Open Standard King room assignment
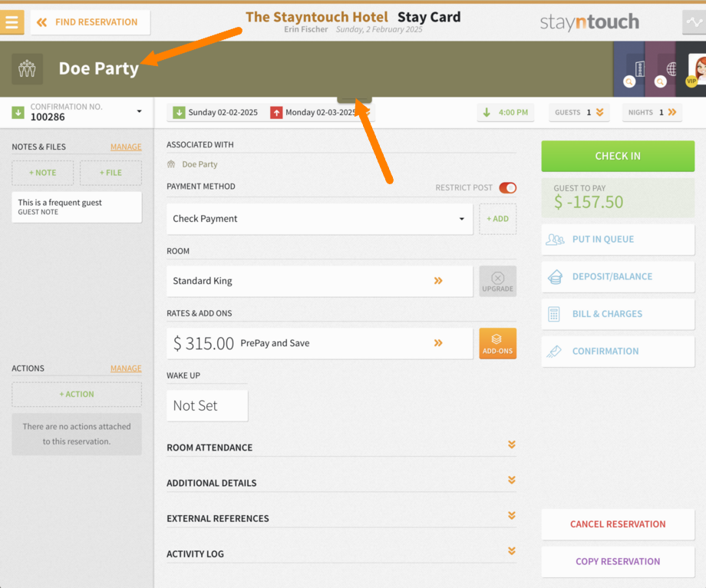The image size is (706, 588). (x=320, y=281)
